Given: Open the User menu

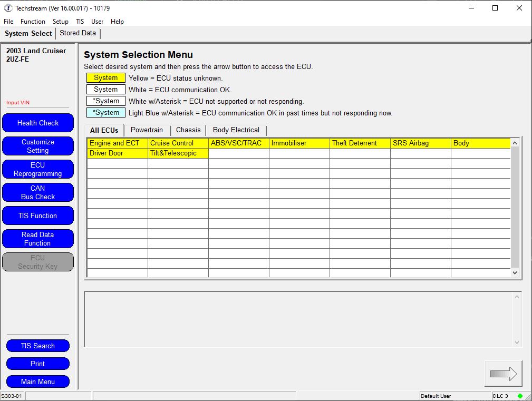Looking at the screenshot, I should pos(98,22).
